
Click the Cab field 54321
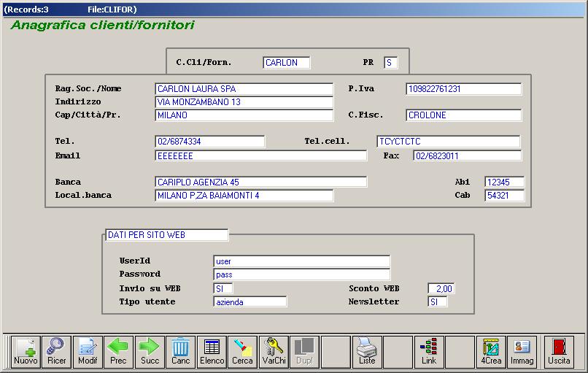tap(504, 196)
